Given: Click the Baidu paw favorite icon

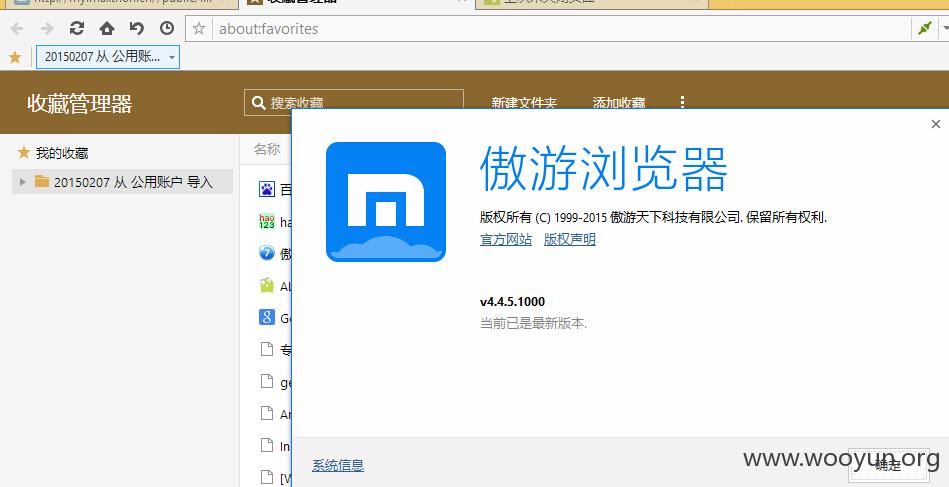Looking at the screenshot, I should point(266,189).
